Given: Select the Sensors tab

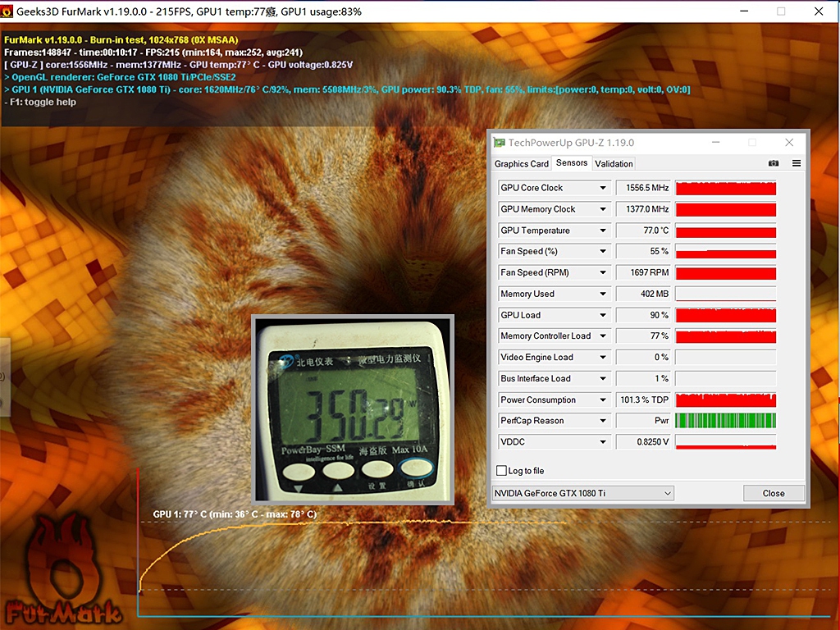Looking at the screenshot, I should tap(572, 163).
